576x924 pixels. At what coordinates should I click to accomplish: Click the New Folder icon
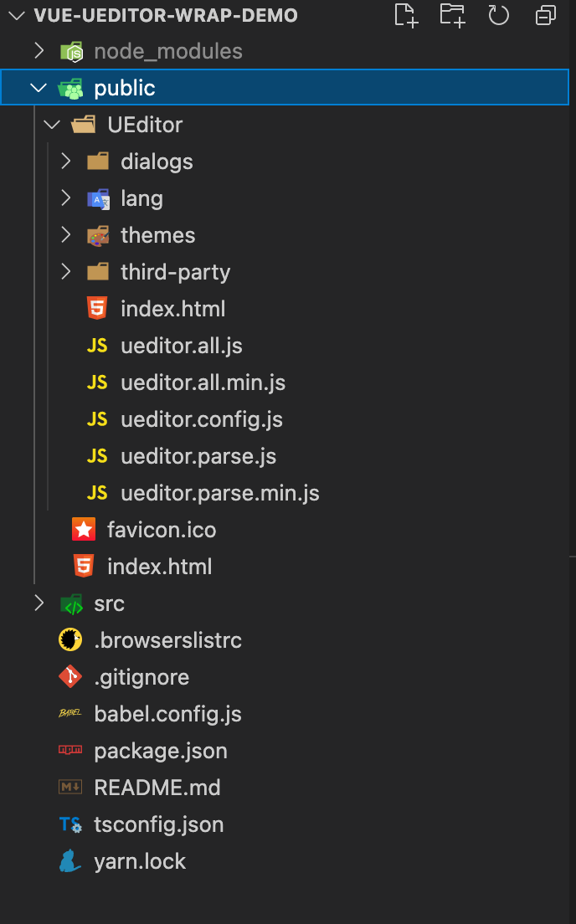452,15
